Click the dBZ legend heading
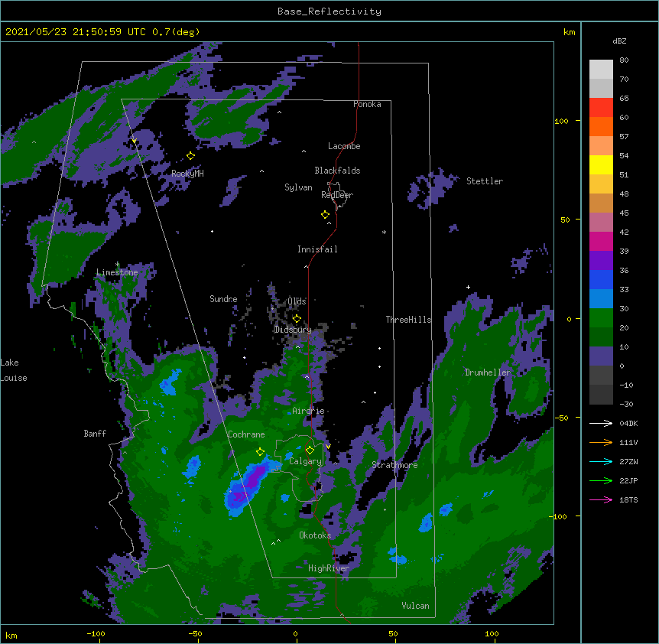Viewport: 659px width, 644px height. tap(619, 41)
